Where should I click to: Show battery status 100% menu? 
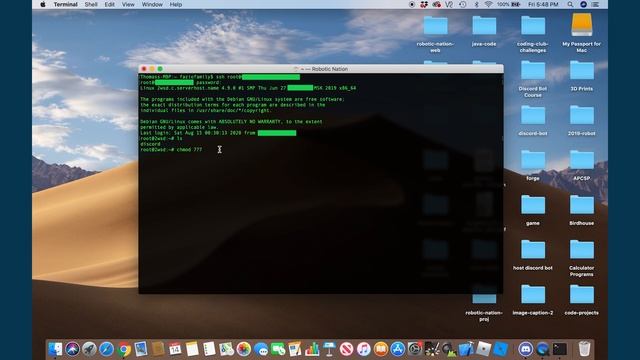point(509,4)
